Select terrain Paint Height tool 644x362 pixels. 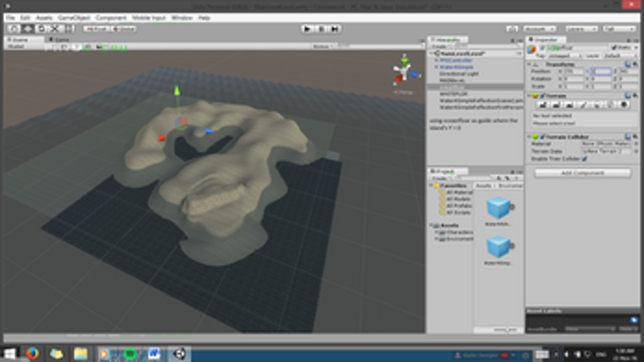(x=556, y=105)
